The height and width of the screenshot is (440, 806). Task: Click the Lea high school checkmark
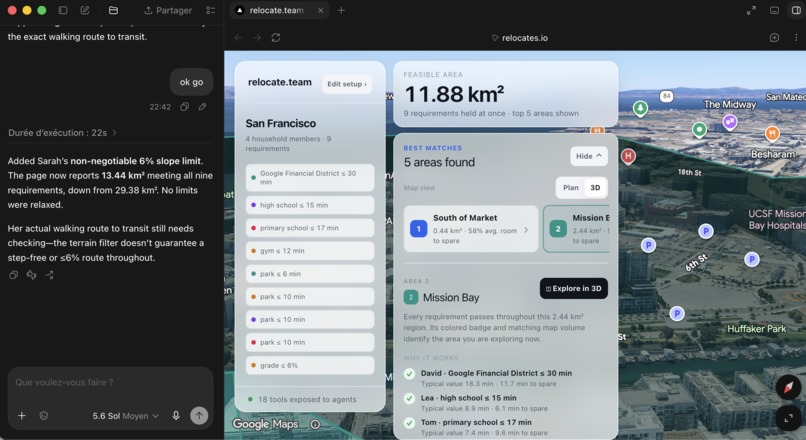click(410, 398)
